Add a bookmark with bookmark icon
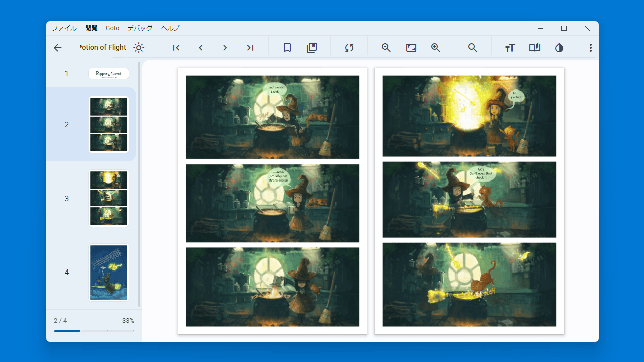The width and height of the screenshot is (644, 362). (287, 48)
